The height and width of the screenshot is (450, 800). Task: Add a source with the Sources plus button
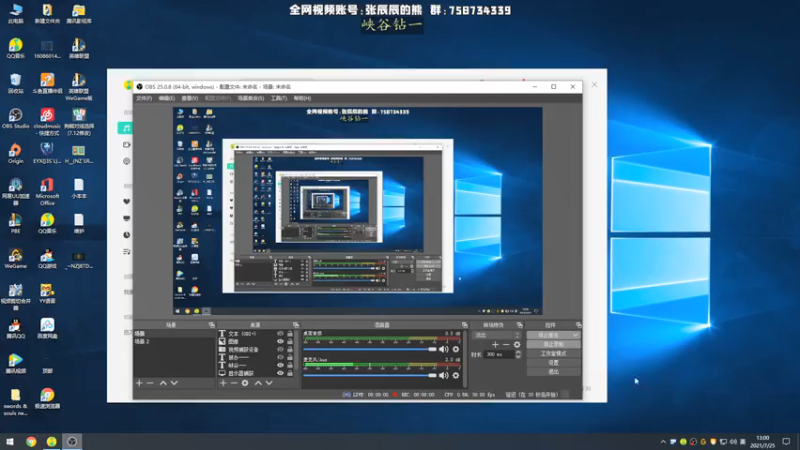[x=223, y=383]
